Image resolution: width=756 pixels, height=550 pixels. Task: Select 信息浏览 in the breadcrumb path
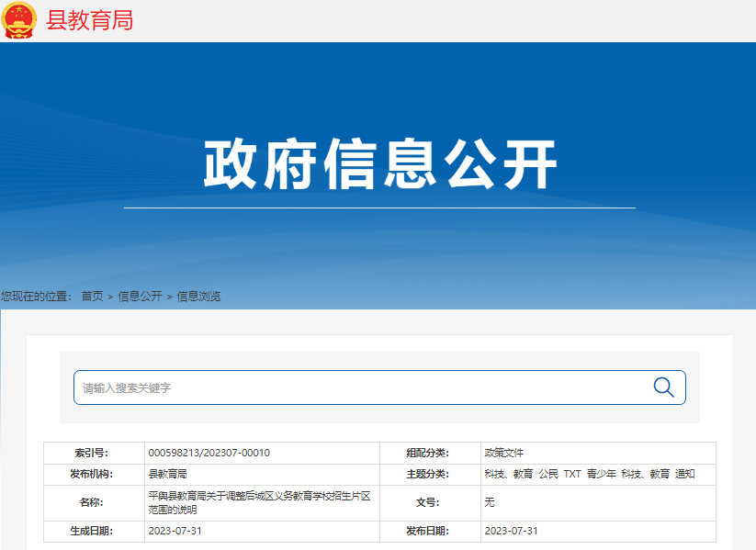coord(198,297)
